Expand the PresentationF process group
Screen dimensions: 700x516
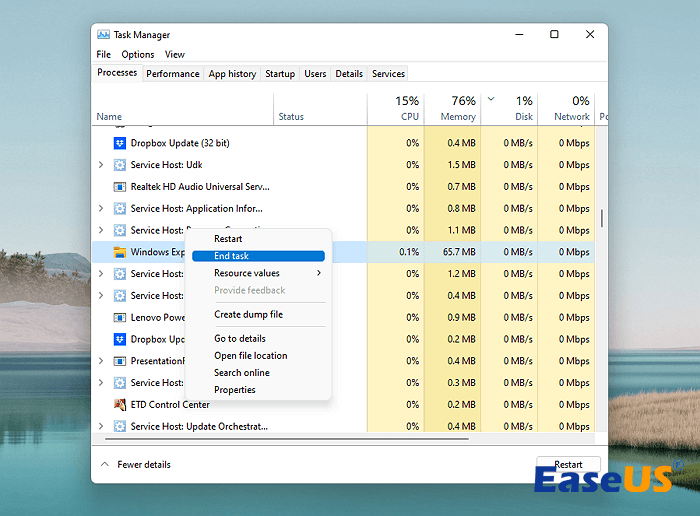click(101, 361)
